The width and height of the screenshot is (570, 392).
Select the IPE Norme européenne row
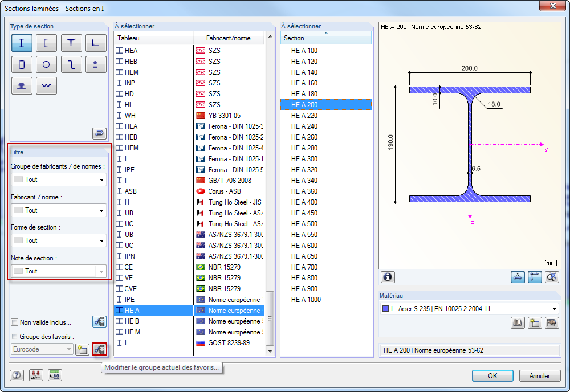coord(189,300)
